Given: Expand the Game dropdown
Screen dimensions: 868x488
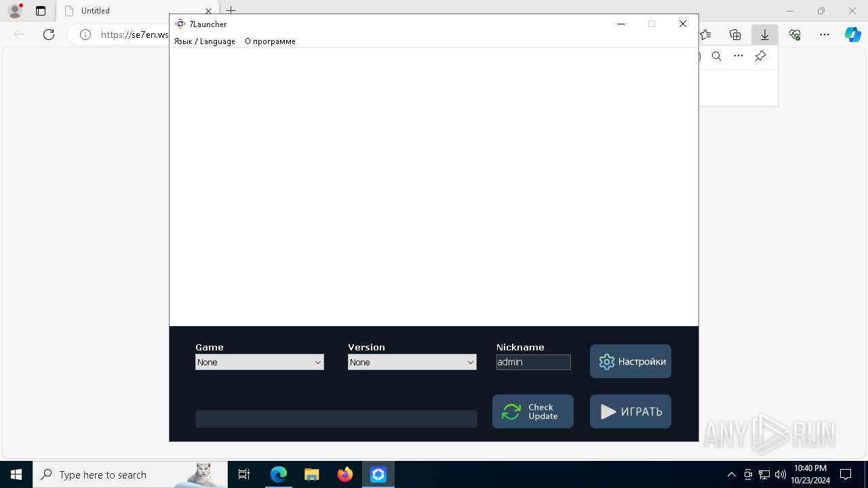Looking at the screenshot, I should tap(260, 362).
